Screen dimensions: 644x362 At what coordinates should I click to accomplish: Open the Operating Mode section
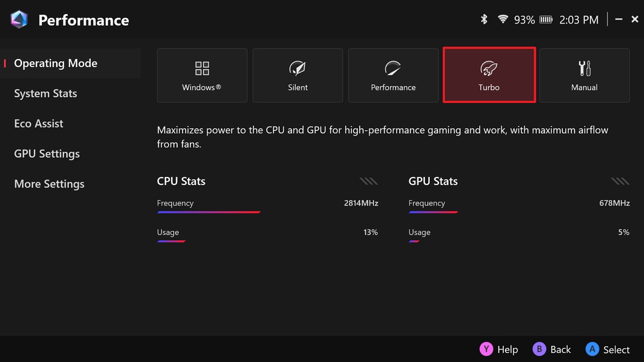click(56, 63)
